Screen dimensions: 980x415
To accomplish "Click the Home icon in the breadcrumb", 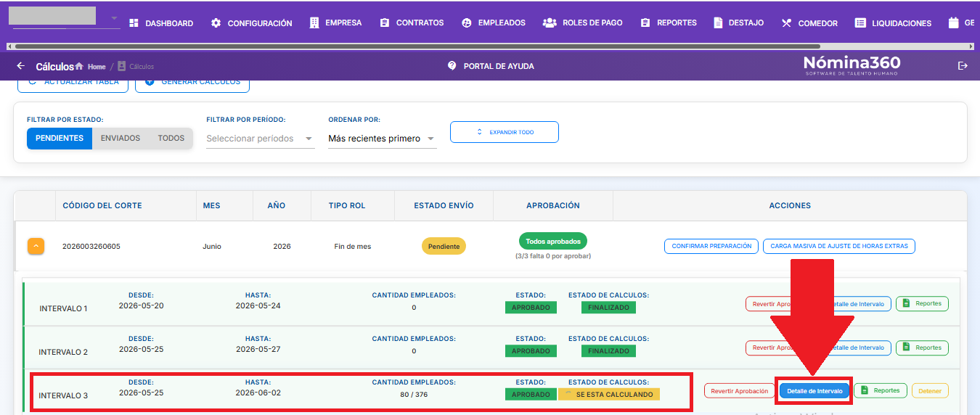I will pyautogui.click(x=79, y=66).
